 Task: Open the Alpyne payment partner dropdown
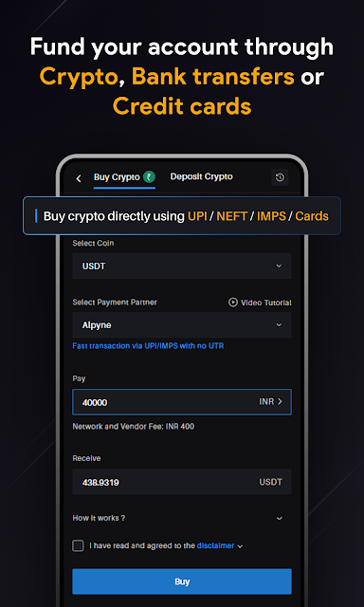[x=182, y=325]
